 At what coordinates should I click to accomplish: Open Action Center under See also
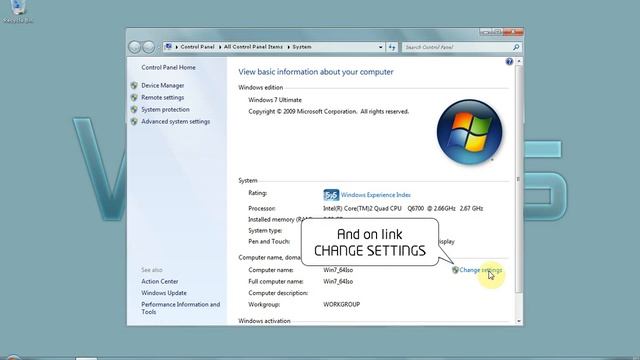[x=160, y=281]
